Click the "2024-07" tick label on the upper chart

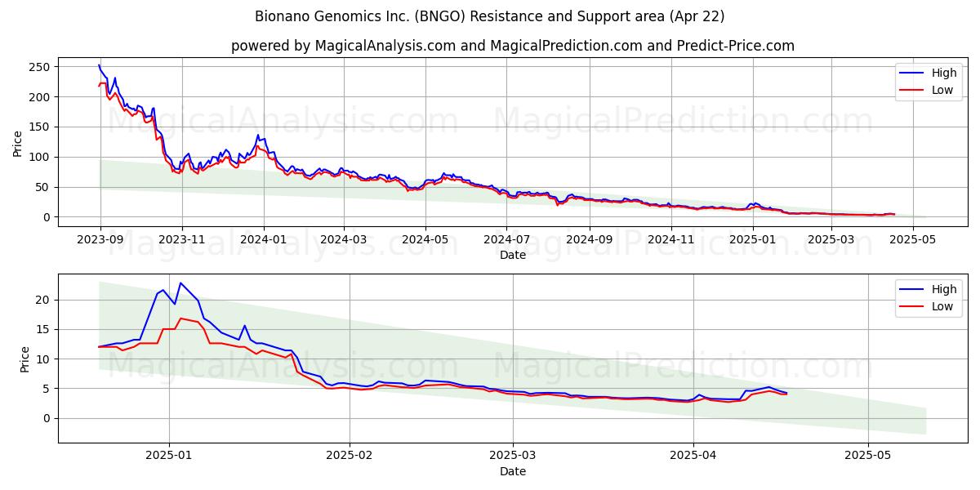(x=506, y=240)
